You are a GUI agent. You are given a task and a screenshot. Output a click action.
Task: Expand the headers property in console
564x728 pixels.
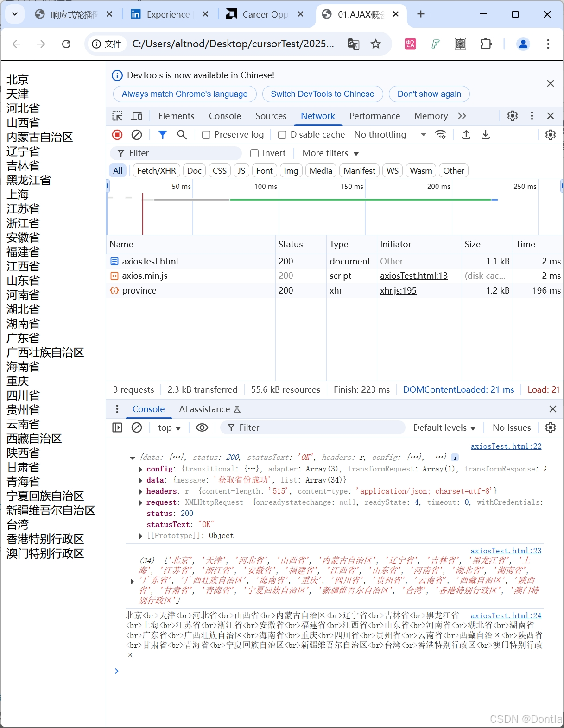click(x=141, y=491)
